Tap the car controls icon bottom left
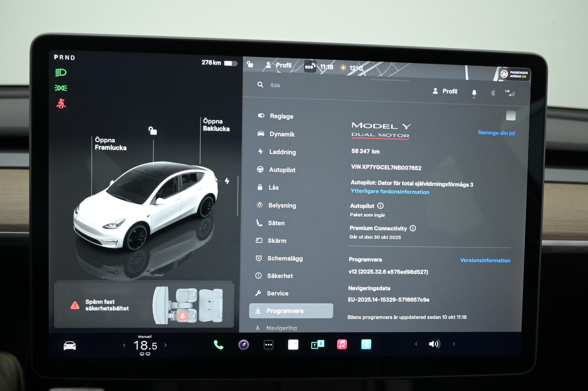This screenshot has width=588, height=391. [70, 346]
